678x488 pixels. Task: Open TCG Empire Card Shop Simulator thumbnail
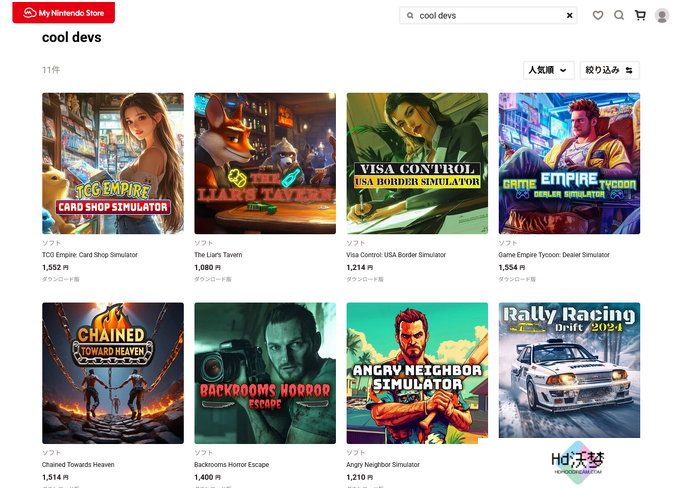point(113,163)
